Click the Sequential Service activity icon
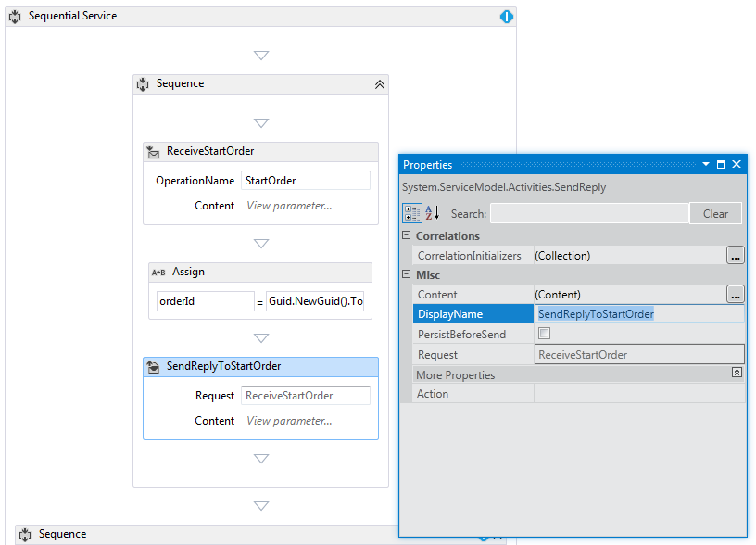Viewport: 756px width, 545px height. point(14,16)
